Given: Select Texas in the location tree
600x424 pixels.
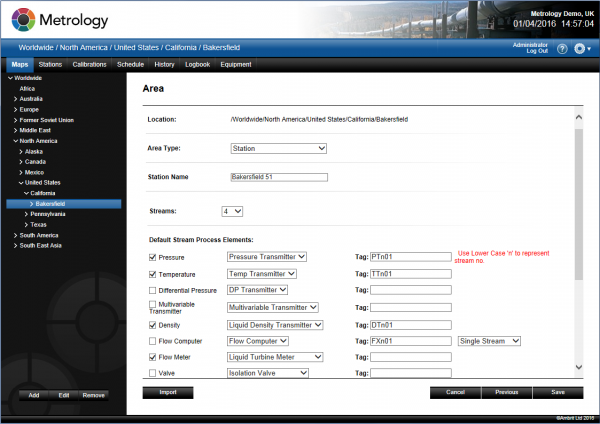Looking at the screenshot, I should coord(38,225).
